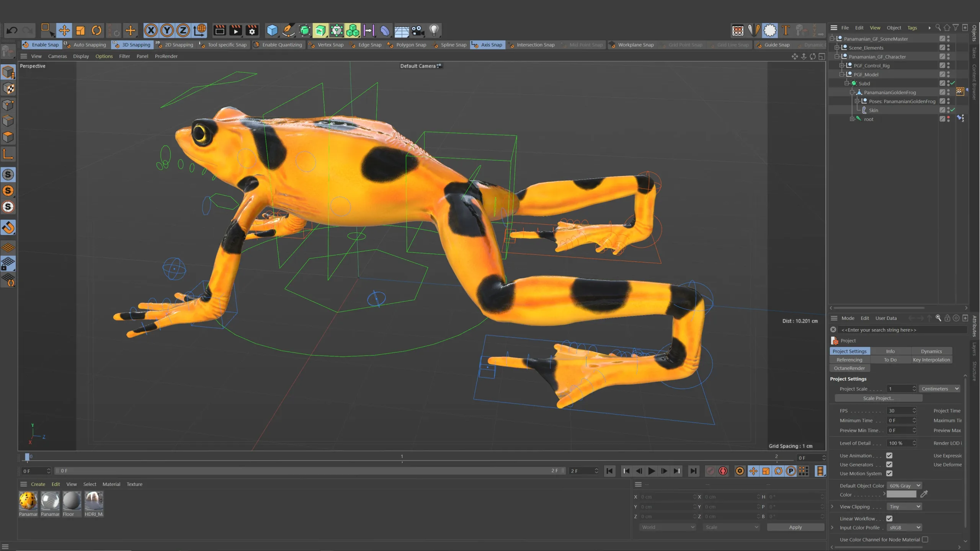Open the Scale mode dropdown
This screenshot has width=980, height=551.
click(731, 527)
